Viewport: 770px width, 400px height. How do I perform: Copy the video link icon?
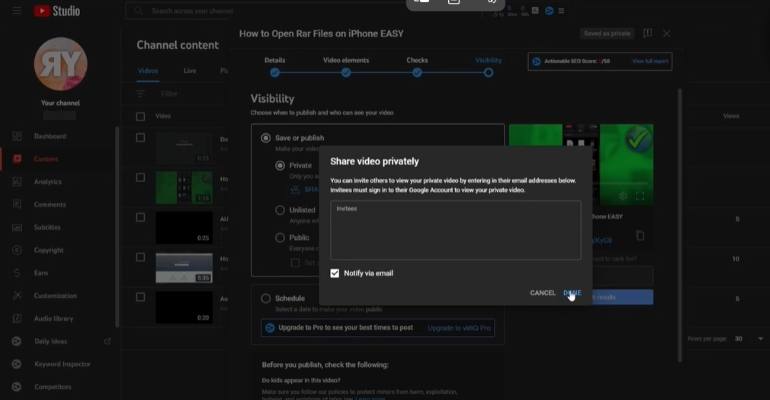tap(640, 236)
